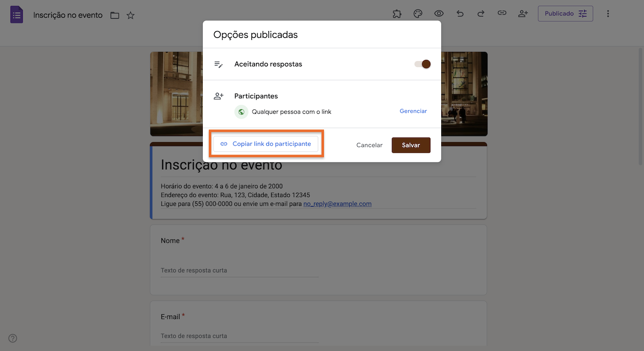Viewport: 644px width, 351px height.
Task: Open publish settings via sliders icon
Action: 583,14
